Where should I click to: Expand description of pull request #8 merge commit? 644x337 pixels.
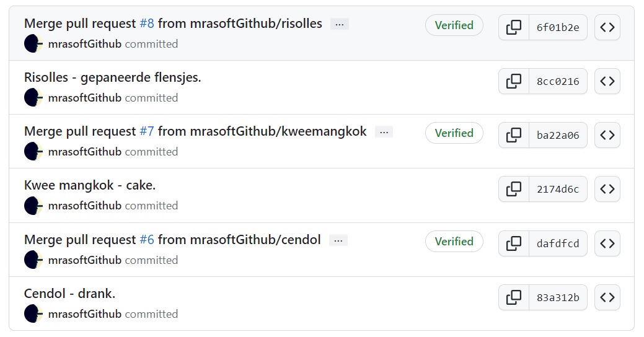pyautogui.click(x=339, y=24)
